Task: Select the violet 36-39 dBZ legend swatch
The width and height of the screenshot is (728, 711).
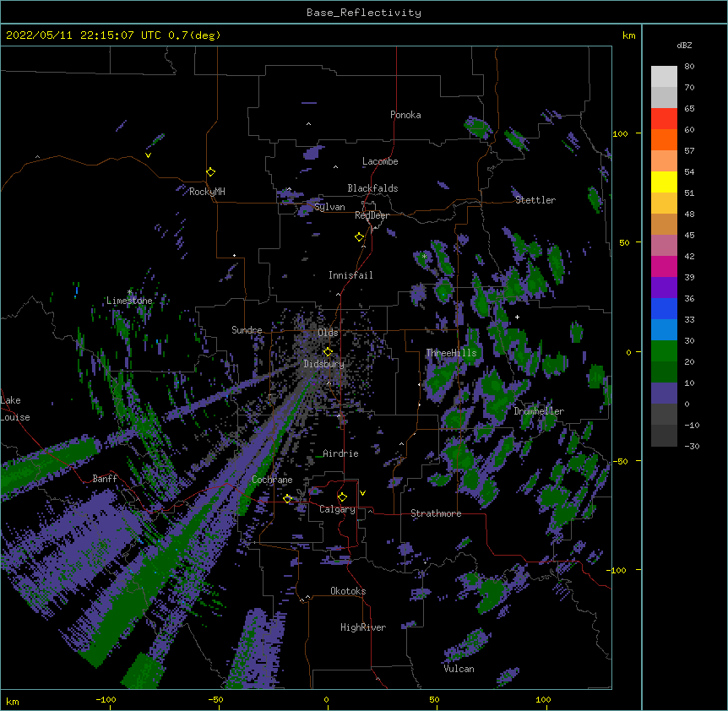Action: (x=664, y=288)
